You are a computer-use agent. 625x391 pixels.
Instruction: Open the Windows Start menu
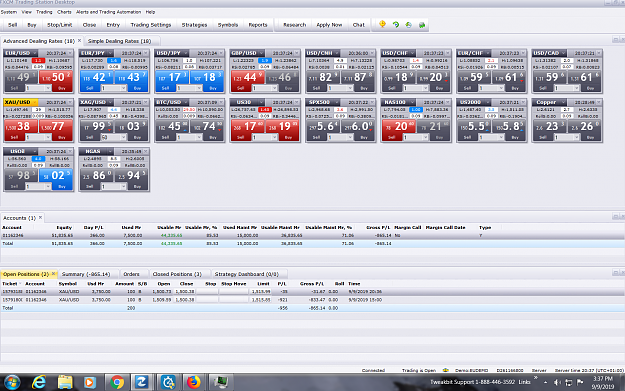(x=12, y=382)
